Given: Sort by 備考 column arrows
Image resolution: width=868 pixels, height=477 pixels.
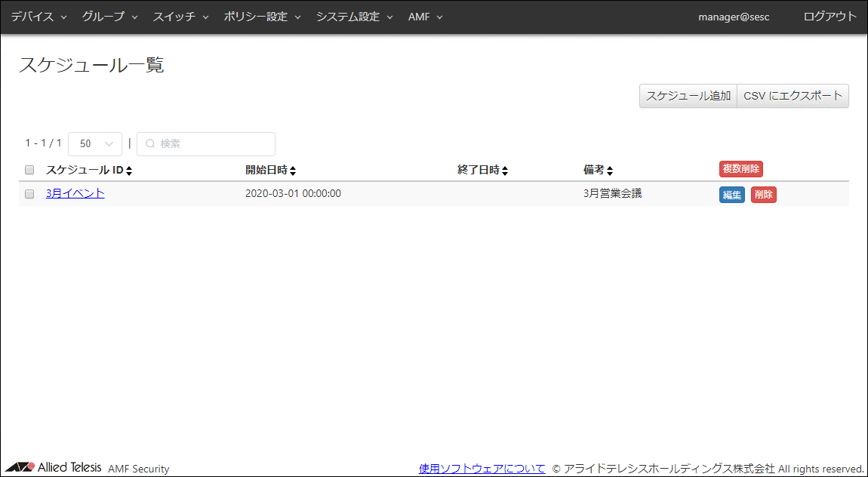Looking at the screenshot, I should coord(610,171).
